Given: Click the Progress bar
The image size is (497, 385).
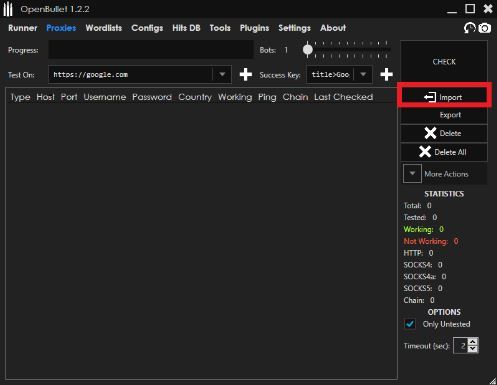Looking at the screenshot, I should (151, 50).
